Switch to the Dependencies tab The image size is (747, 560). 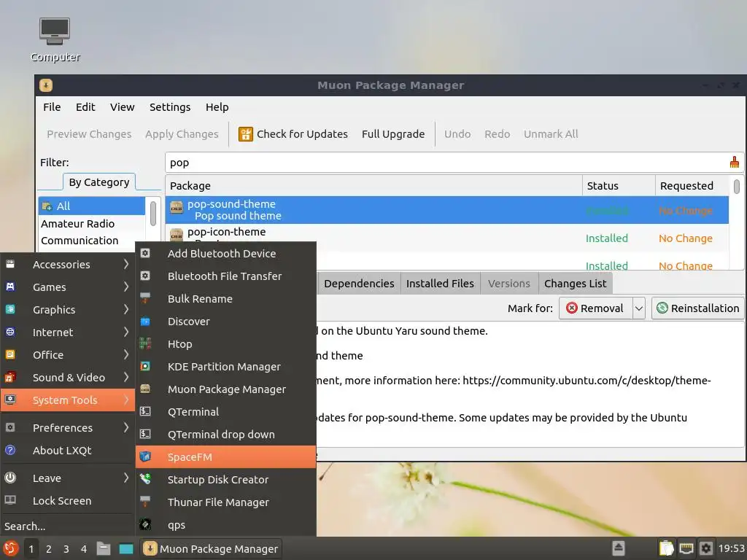point(359,284)
